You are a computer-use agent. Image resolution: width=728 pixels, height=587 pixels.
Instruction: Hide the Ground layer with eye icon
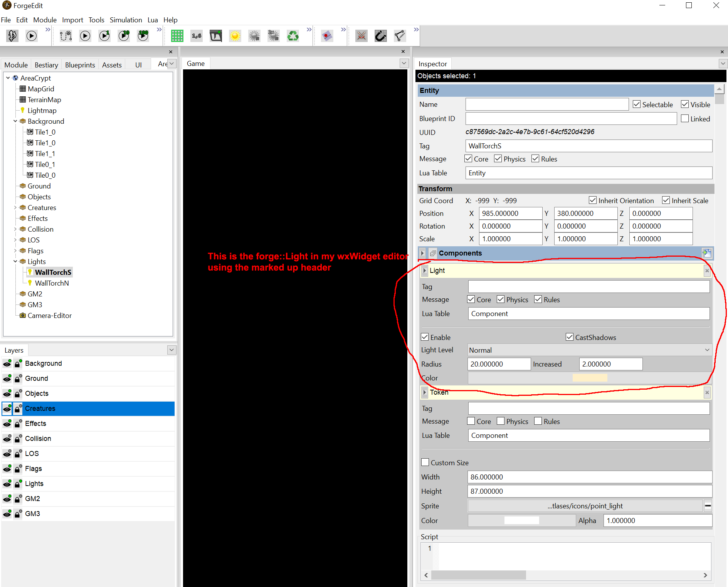pos(7,378)
